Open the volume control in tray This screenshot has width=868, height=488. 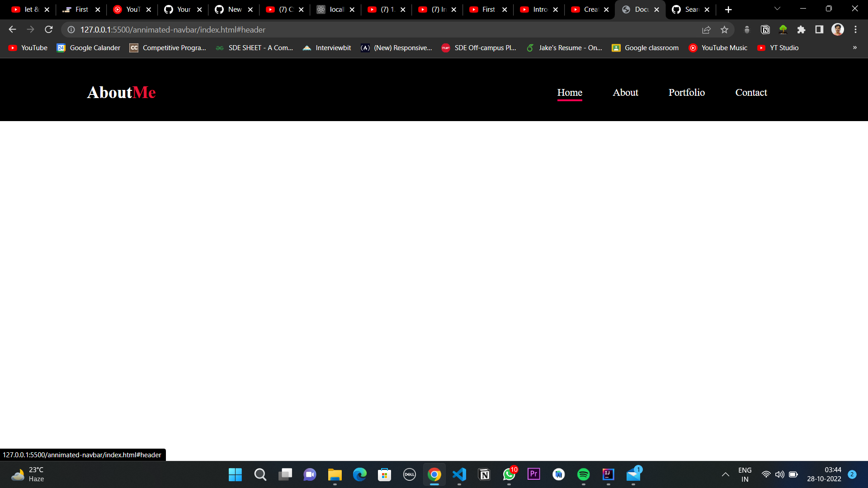779,474
